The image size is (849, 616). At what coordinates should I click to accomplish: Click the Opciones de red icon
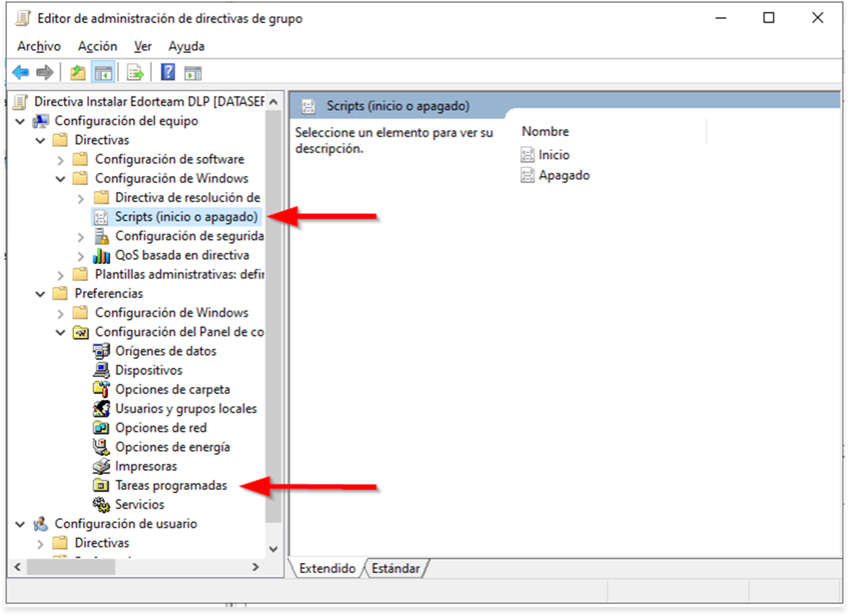[x=101, y=427]
